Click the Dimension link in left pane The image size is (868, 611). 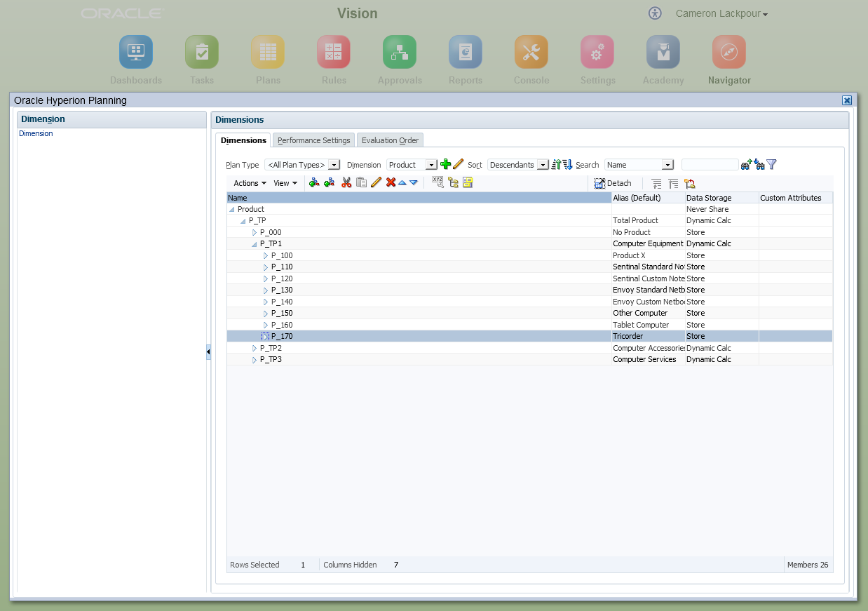[36, 133]
